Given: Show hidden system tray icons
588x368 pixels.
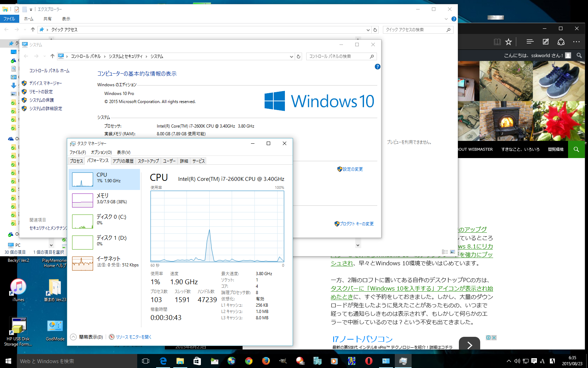Looking at the screenshot, I should (509, 361).
